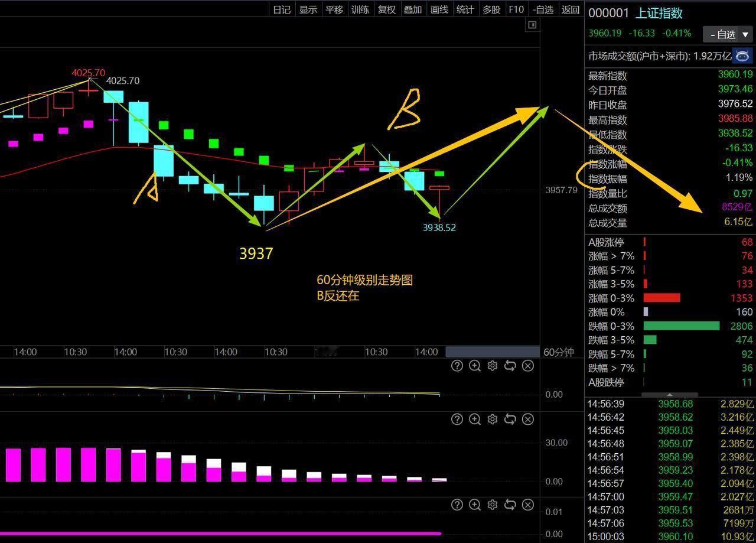Zoom in the magenta bar indicator panel

(474, 419)
